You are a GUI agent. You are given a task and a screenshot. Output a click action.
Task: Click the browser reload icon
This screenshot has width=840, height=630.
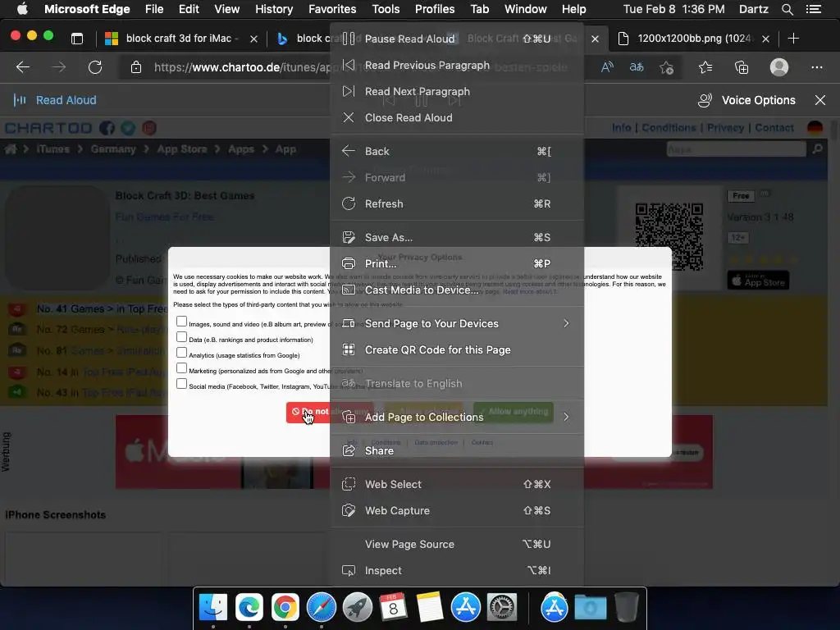tap(95, 67)
